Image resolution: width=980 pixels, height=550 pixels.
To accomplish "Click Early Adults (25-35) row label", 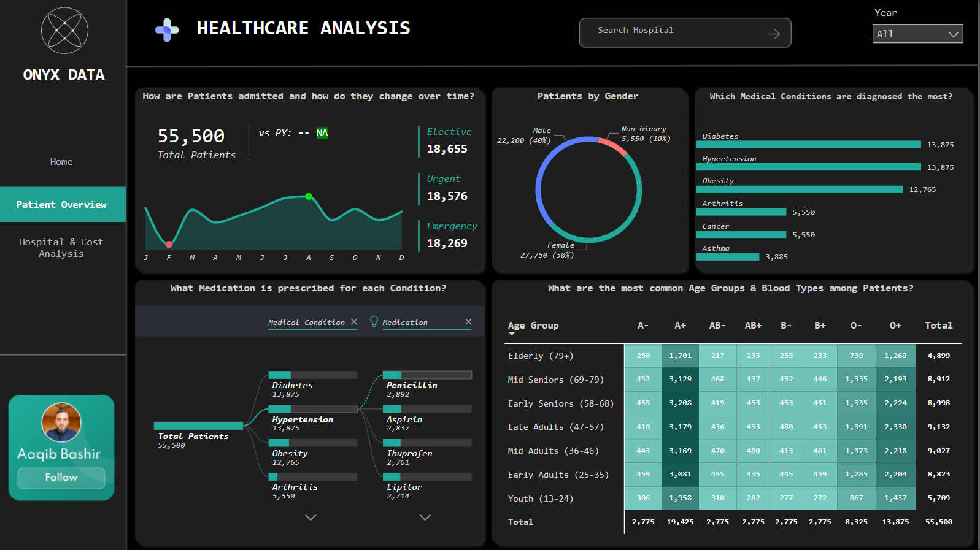I will pyautogui.click(x=558, y=475).
